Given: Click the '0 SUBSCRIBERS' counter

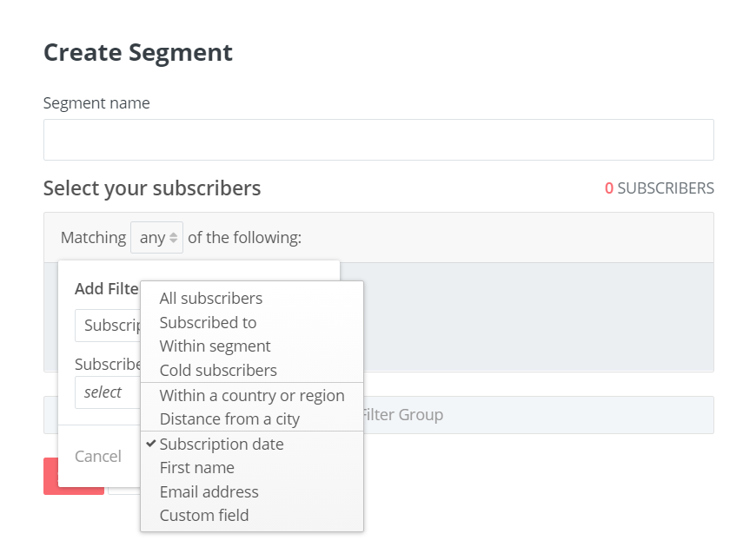Looking at the screenshot, I should 659,188.
